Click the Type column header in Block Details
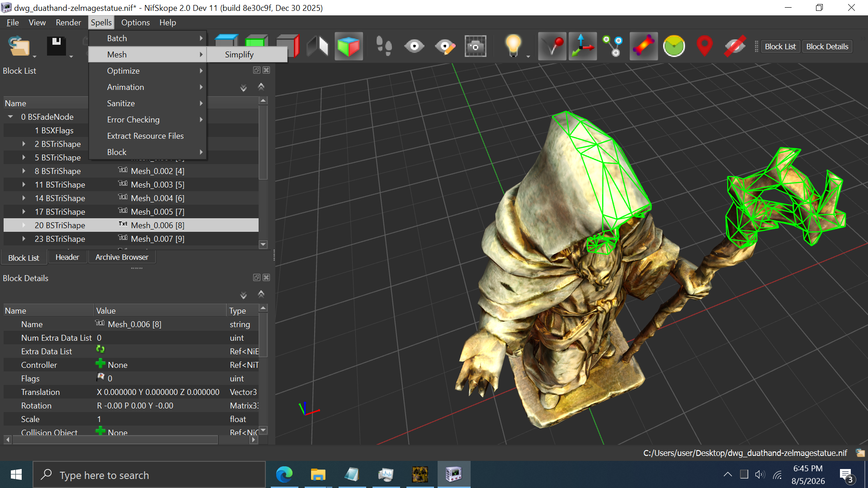 click(x=242, y=310)
